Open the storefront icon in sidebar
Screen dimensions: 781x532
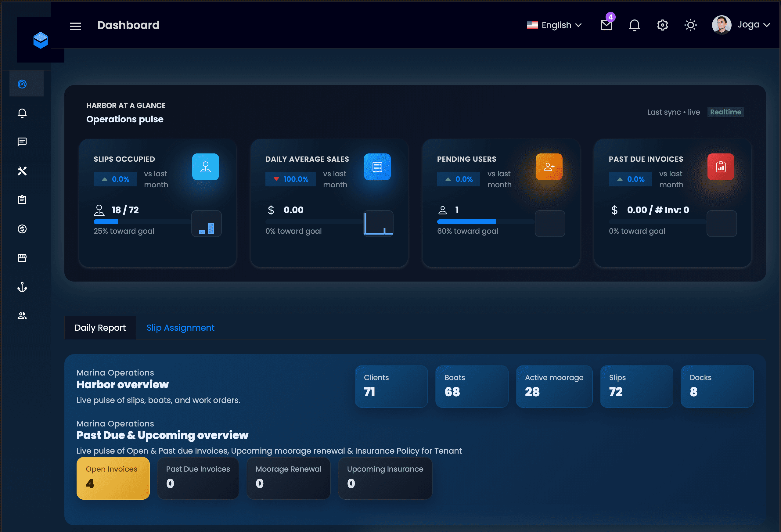[22, 258]
